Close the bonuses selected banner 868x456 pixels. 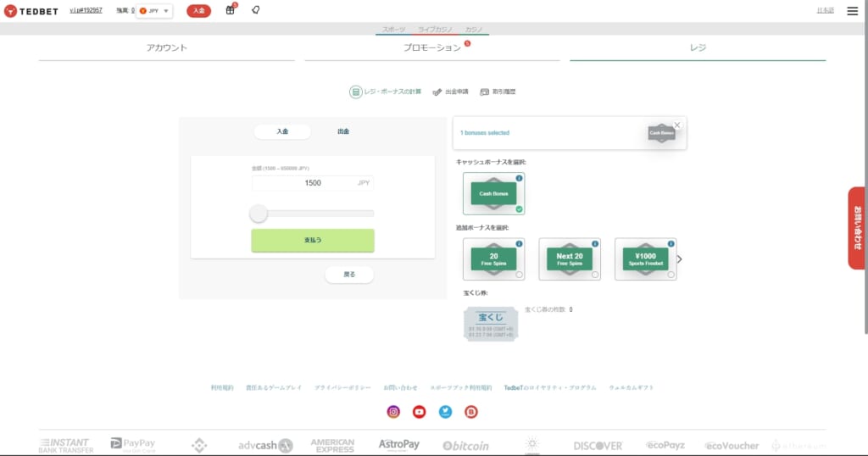tap(677, 125)
